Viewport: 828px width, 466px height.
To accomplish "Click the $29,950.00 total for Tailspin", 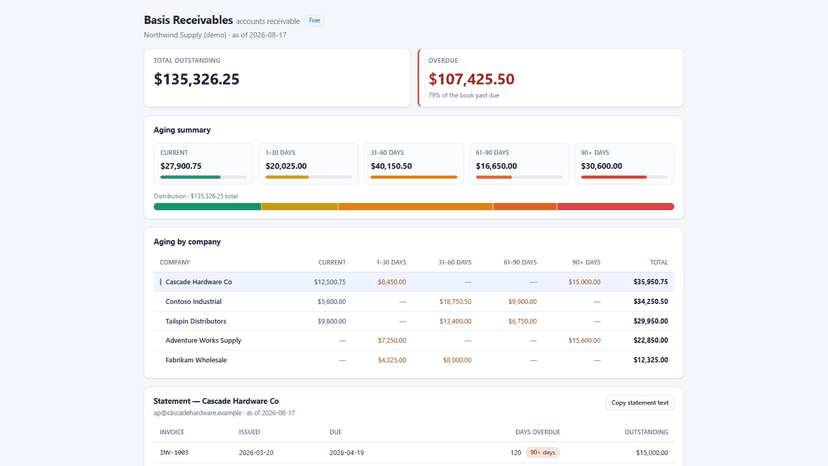I will pyautogui.click(x=651, y=321).
